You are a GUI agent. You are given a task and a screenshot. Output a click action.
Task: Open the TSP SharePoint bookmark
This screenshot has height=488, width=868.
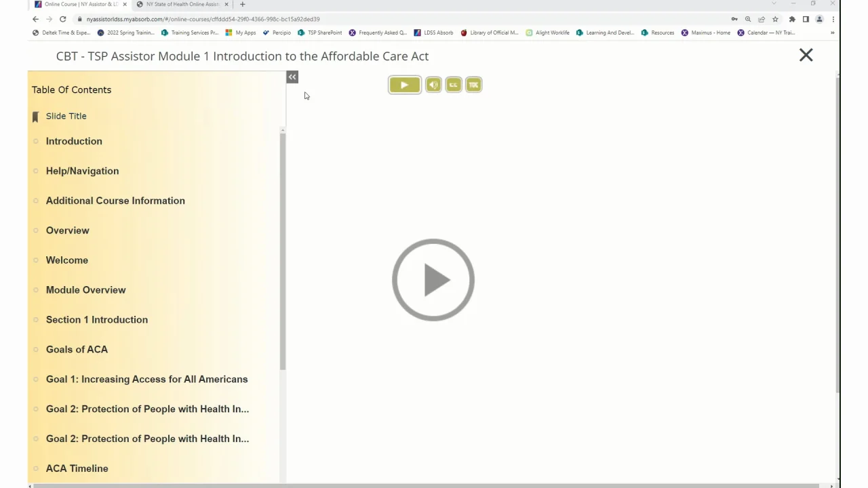pyautogui.click(x=320, y=33)
